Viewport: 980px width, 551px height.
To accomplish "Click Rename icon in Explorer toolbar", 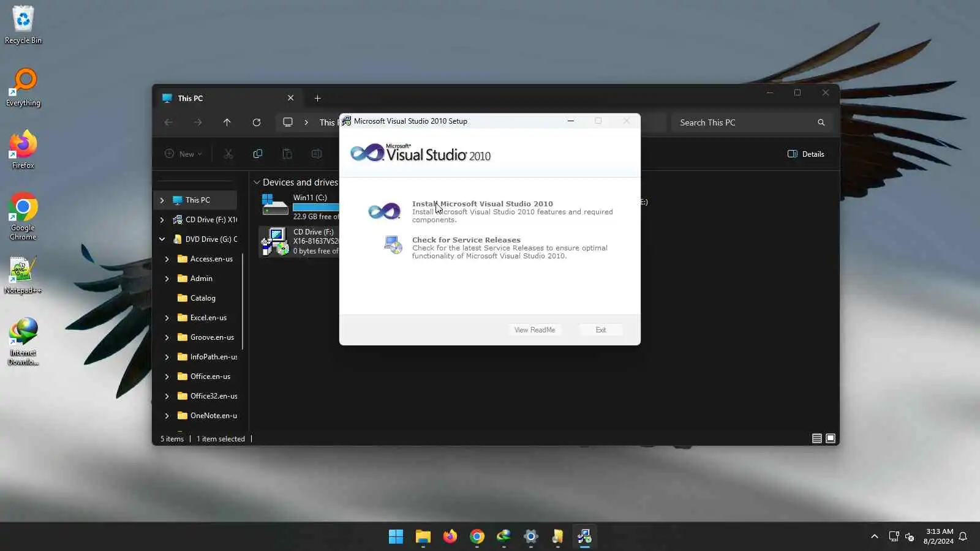I will point(317,154).
